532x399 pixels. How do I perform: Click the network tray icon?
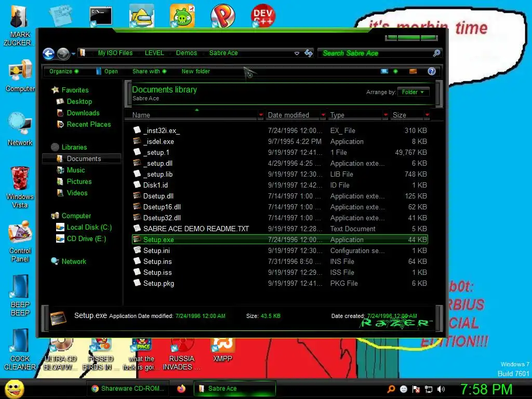[429, 389]
